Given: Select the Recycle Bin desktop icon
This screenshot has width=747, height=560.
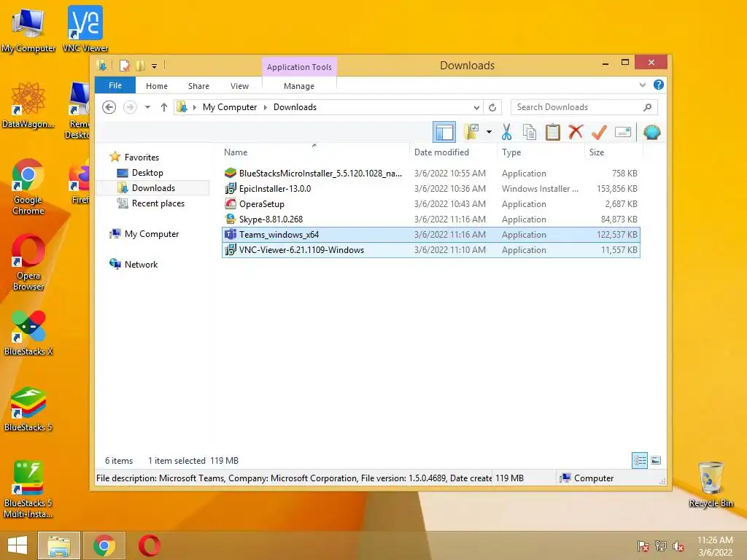Looking at the screenshot, I should click(x=711, y=484).
